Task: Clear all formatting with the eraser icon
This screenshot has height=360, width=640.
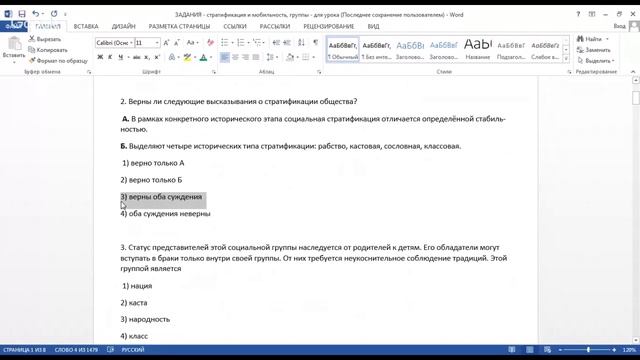Action: coord(210,42)
